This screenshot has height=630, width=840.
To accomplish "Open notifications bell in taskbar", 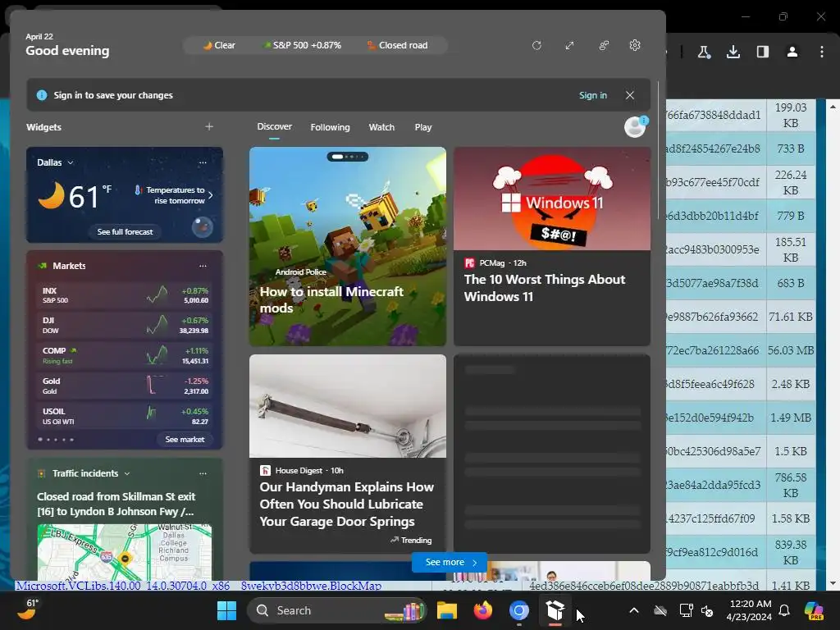I will pyautogui.click(x=784, y=610).
